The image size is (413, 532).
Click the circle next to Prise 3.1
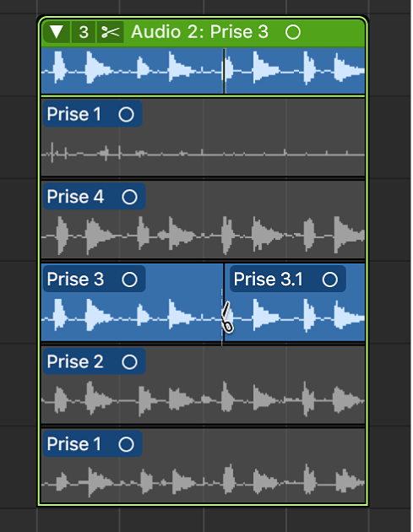coord(330,280)
